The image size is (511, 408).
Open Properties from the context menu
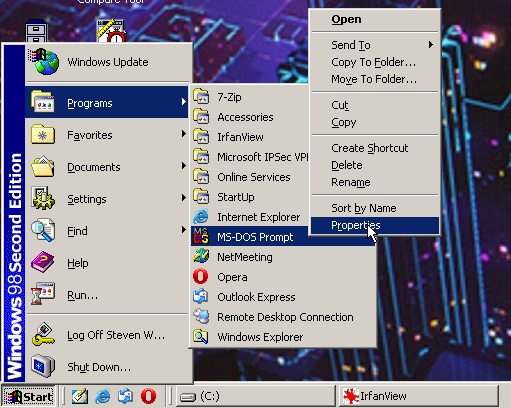pyautogui.click(x=375, y=225)
